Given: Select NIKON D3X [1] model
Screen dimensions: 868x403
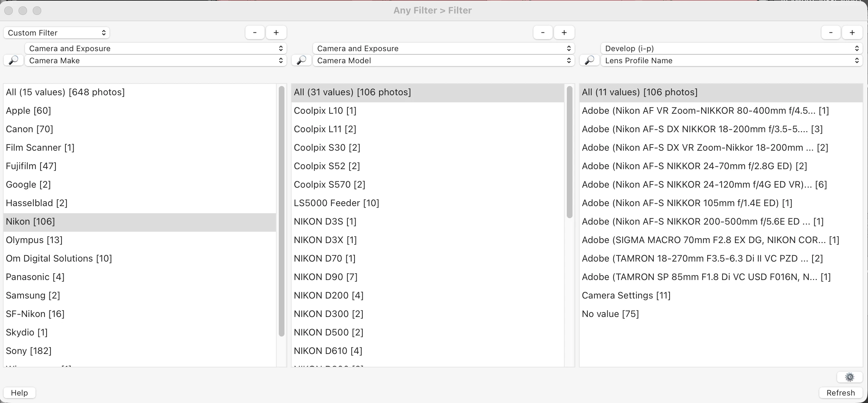Looking at the screenshot, I should click(x=428, y=240).
